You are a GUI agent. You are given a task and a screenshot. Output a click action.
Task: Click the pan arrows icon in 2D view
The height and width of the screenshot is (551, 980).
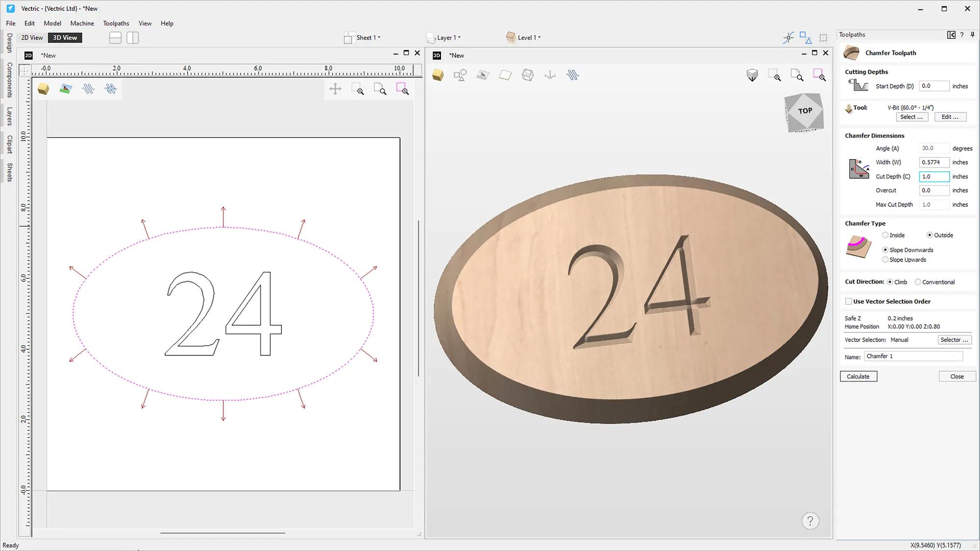coord(335,89)
